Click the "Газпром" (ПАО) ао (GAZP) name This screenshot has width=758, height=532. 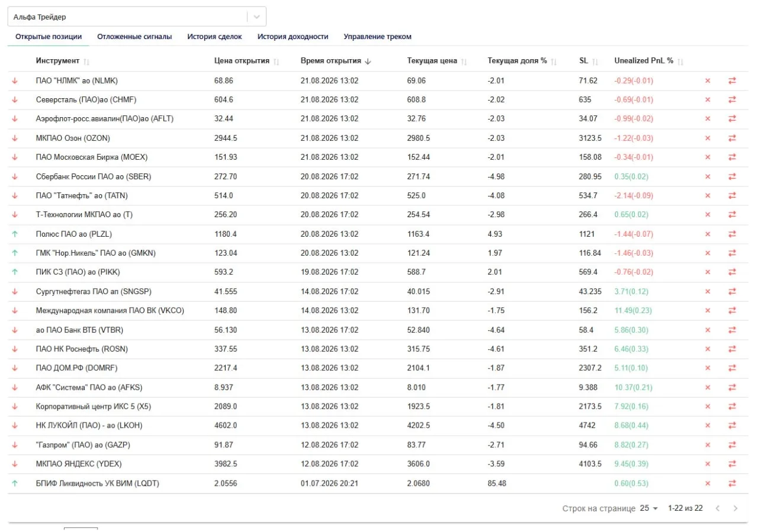(x=82, y=445)
